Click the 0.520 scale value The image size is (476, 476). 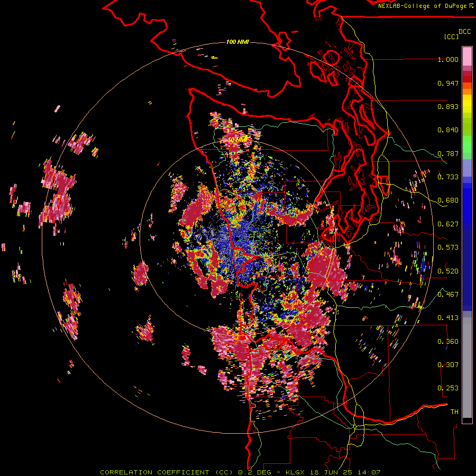point(448,271)
